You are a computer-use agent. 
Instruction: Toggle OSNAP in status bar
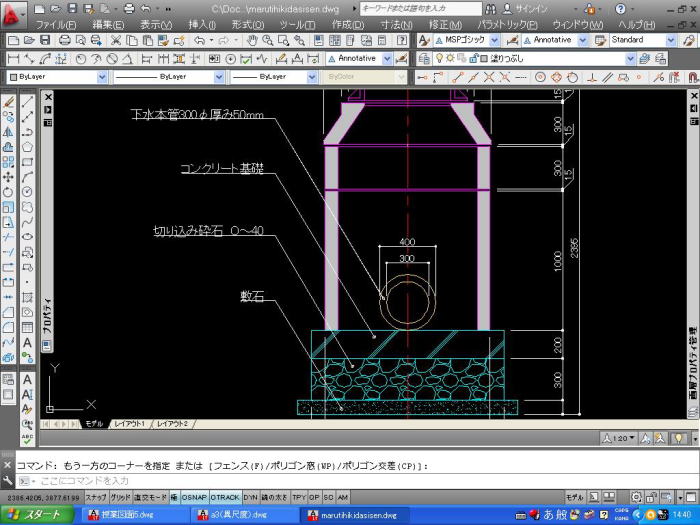point(194,497)
